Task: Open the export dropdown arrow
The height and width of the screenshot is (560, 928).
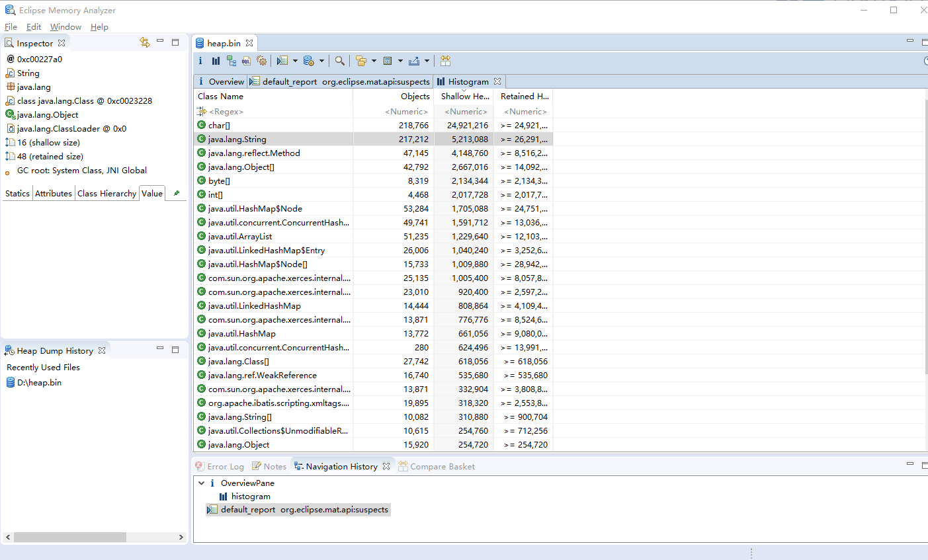Action: click(x=427, y=61)
